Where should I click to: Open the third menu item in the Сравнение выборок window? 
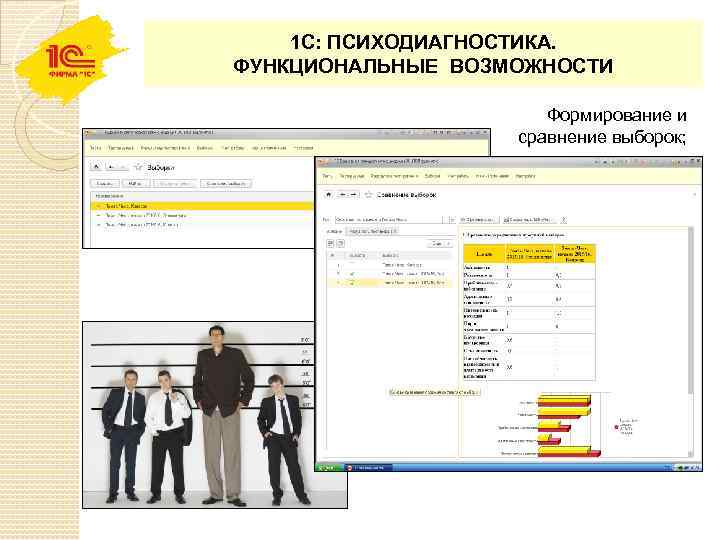394,176
